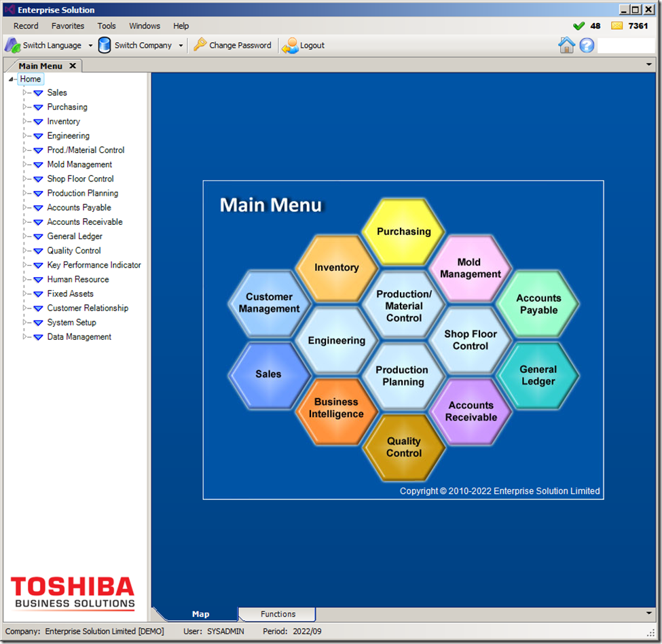Expand the General Ledger tree node
The image size is (662, 644).
pyautogui.click(x=24, y=236)
